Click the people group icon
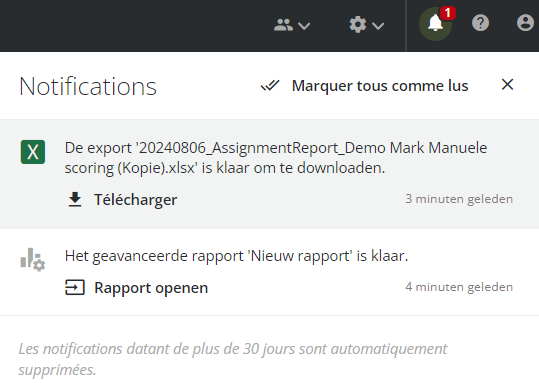The height and width of the screenshot is (383, 539). point(283,25)
